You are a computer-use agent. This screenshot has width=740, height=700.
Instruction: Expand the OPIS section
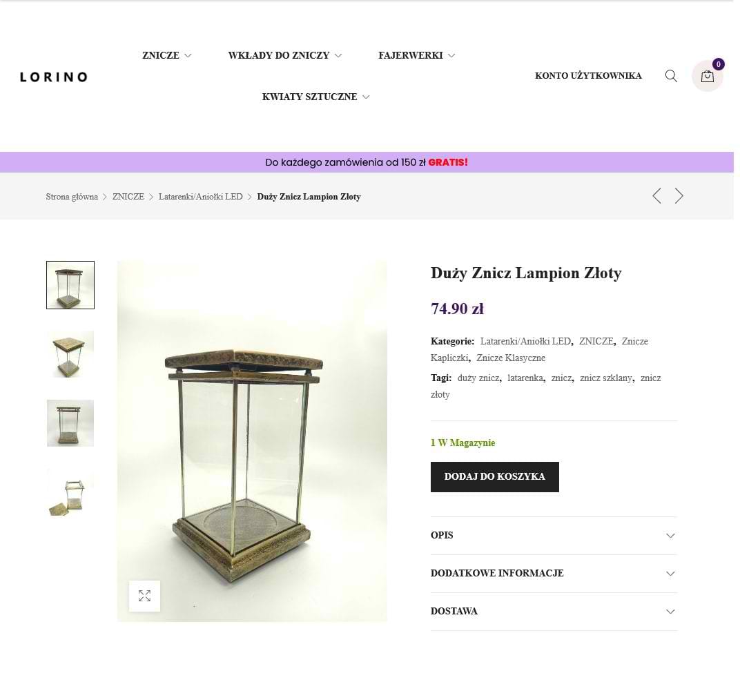554,535
